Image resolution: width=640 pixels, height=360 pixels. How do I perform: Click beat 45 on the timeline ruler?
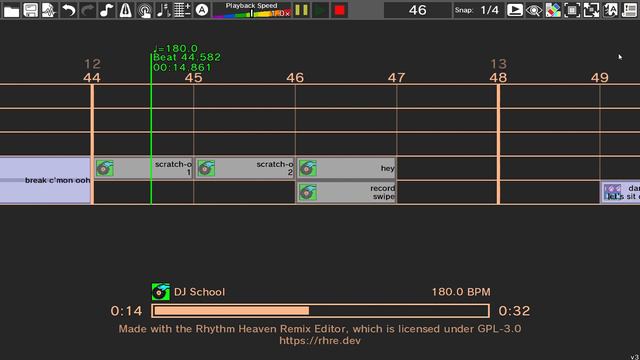(193, 78)
